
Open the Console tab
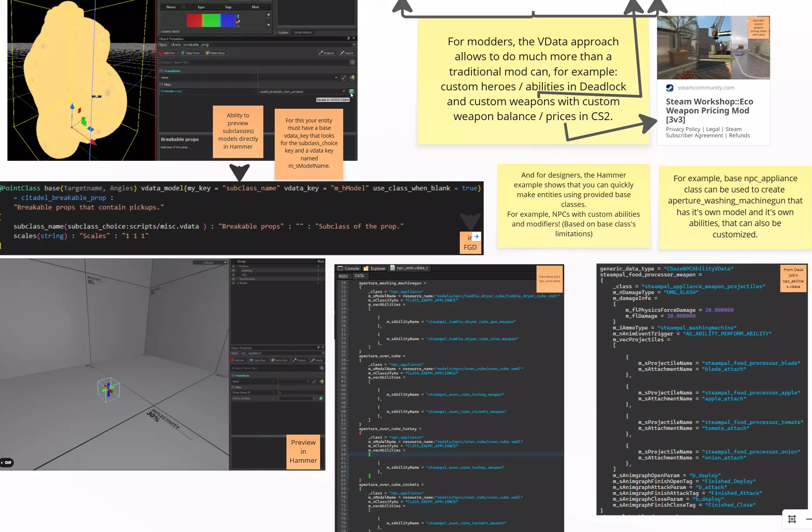pyautogui.click(x=349, y=268)
